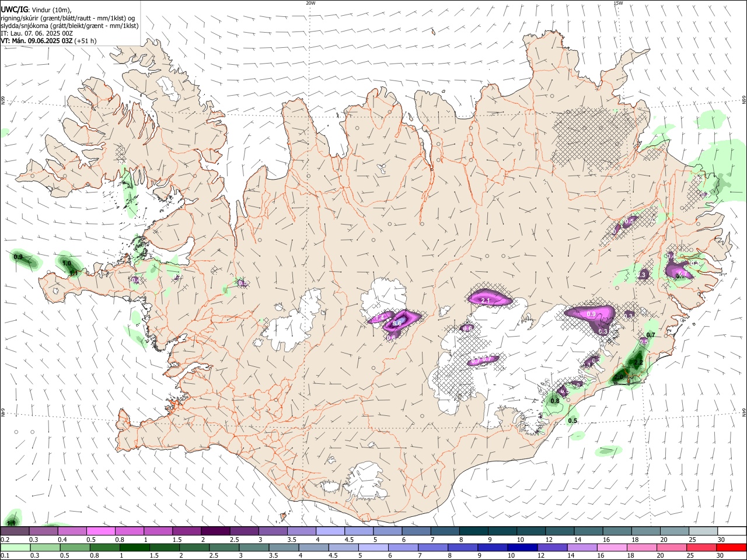The image size is (747, 560).
Task: Click the lilac 14 swatch in the lower legend row
Action: point(582,547)
